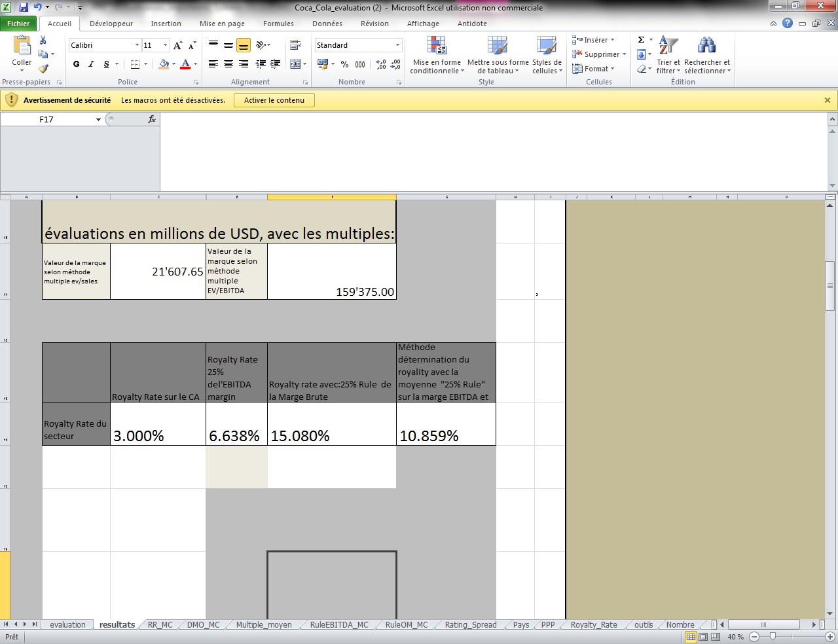
Task: Open Rechercher et sélectionner binoculars
Action: pyautogui.click(x=707, y=55)
